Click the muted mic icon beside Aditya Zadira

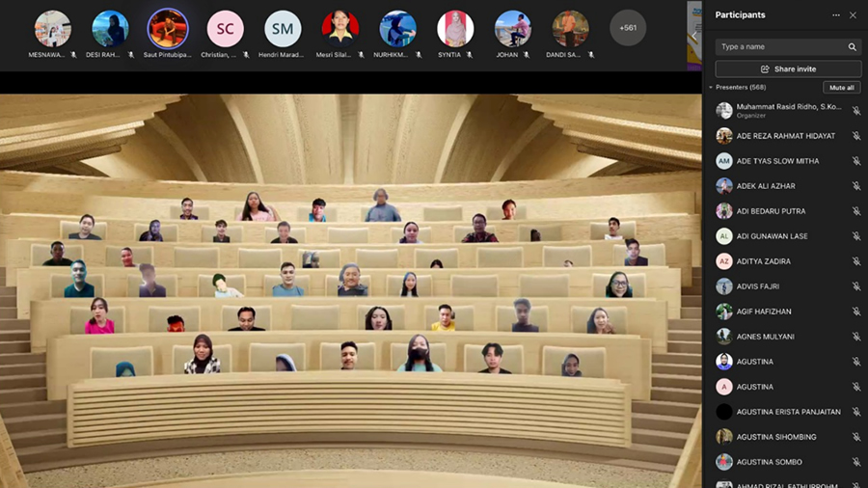click(855, 261)
